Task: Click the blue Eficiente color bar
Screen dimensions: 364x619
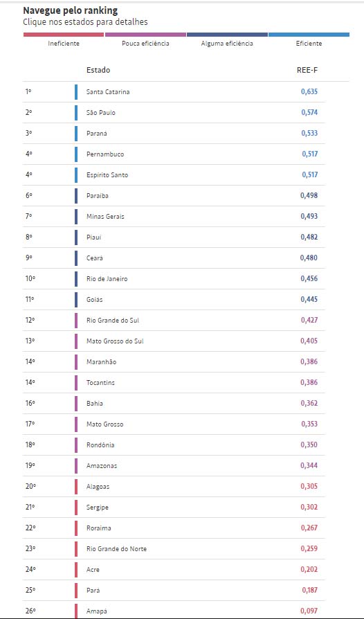Action: 309,35
